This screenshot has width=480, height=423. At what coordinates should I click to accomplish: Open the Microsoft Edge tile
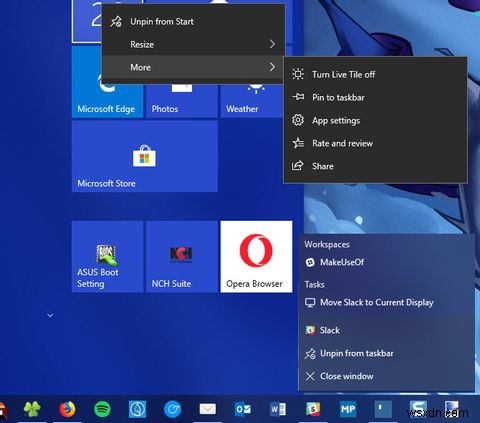coord(107,82)
